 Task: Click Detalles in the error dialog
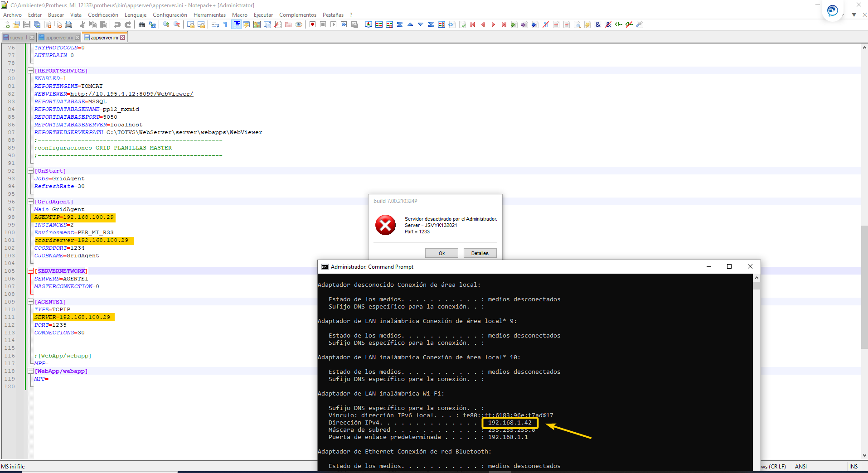pos(480,253)
